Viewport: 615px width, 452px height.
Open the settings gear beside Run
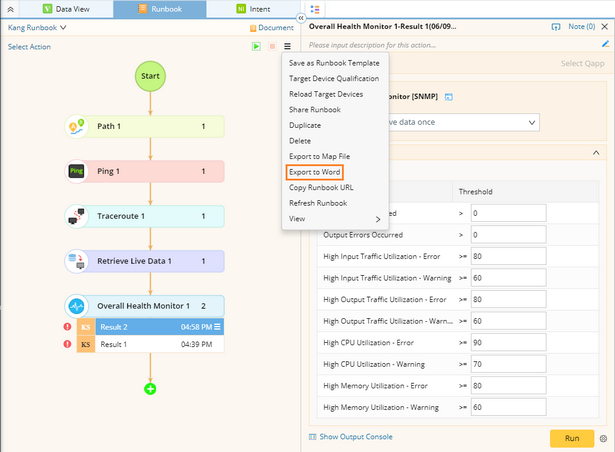pyautogui.click(x=603, y=438)
